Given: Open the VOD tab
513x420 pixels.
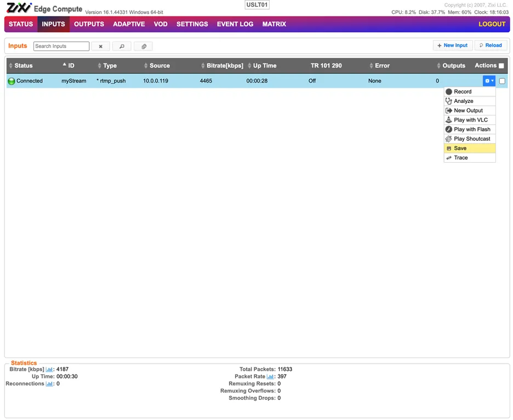Looking at the screenshot, I should [x=161, y=24].
